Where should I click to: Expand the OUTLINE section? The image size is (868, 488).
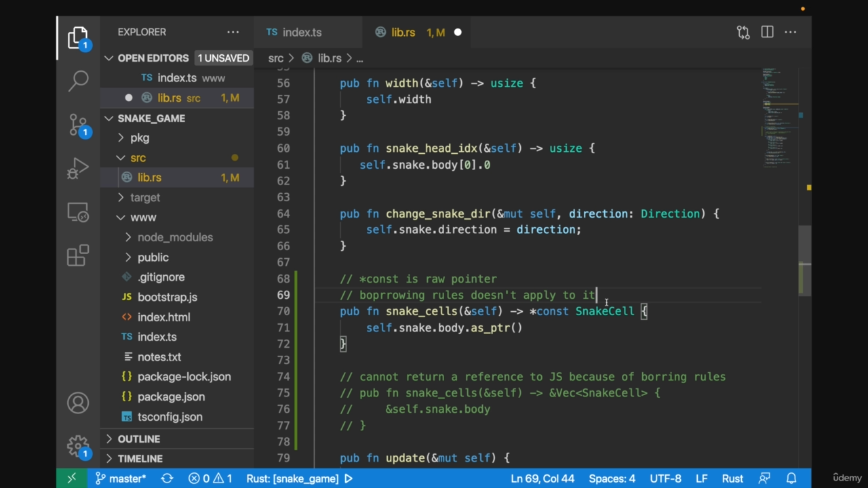coord(138,439)
